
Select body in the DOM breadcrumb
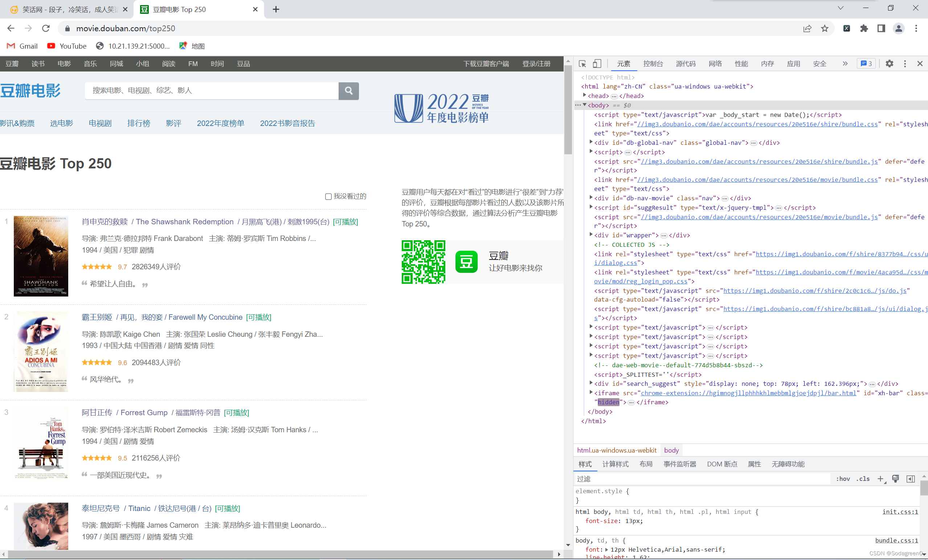pos(671,450)
